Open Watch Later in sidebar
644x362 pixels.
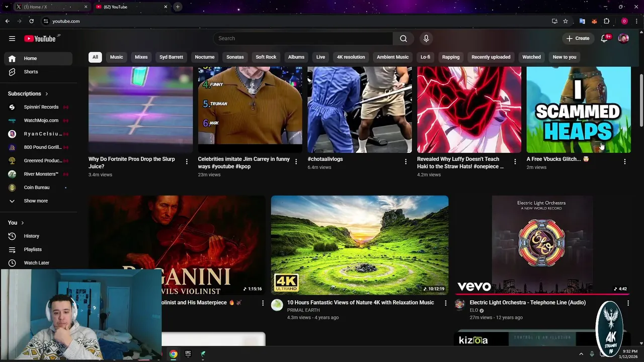(38, 263)
